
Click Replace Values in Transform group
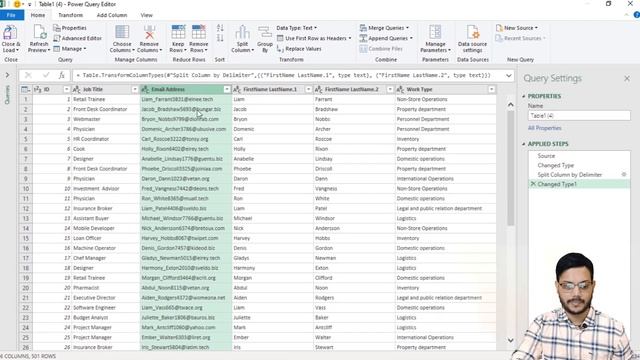[299, 49]
